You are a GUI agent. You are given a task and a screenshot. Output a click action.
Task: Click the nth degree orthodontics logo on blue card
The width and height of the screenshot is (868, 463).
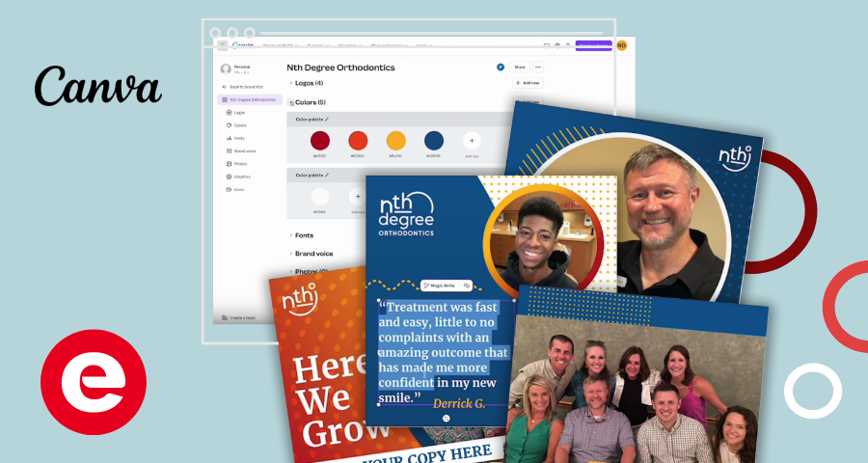tap(406, 214)
